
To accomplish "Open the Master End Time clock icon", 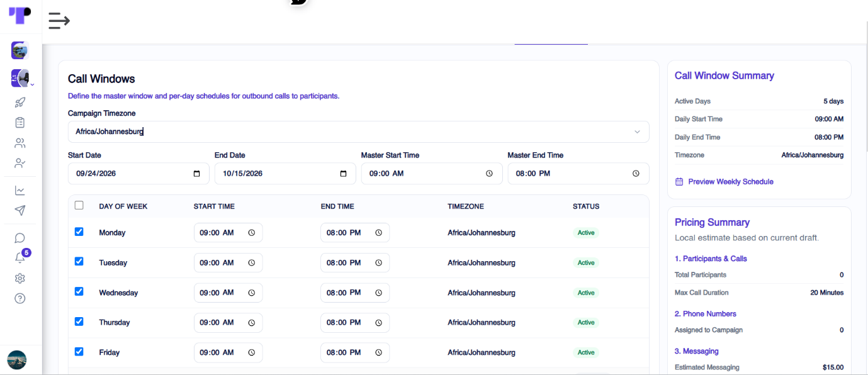I will tap(636, 174).
